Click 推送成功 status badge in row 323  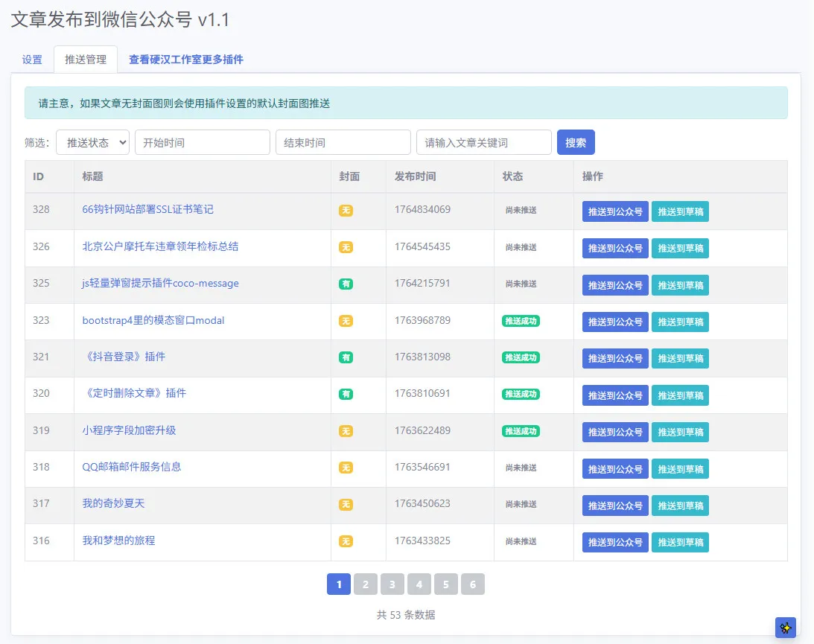[521, 321]
